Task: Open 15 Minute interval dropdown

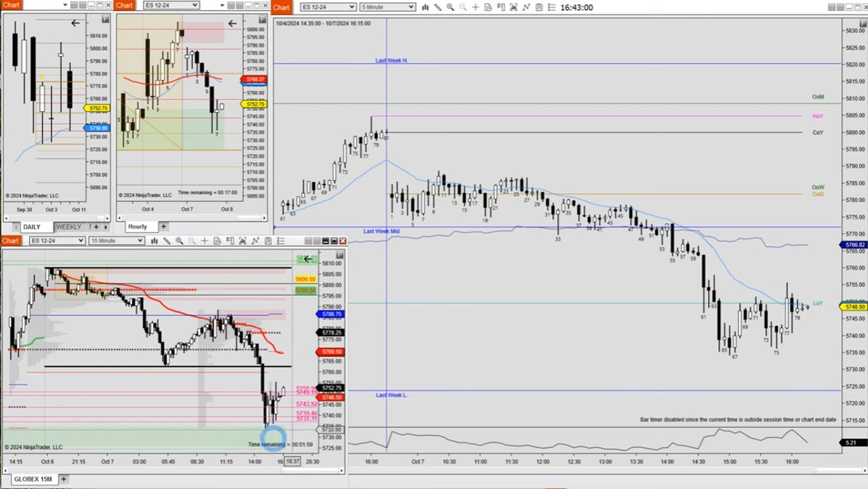Action: pos(117,241)
